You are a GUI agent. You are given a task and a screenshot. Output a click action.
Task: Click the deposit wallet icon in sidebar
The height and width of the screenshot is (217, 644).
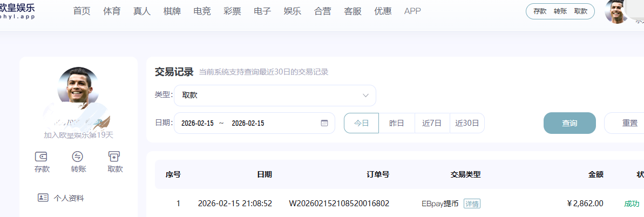[x=42, y=157]
